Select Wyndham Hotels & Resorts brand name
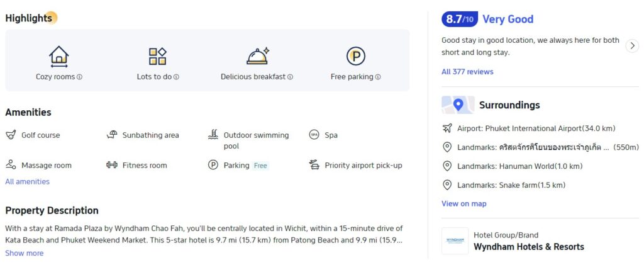The height and width of the screenshot is (267, 644). click(528, 247)
